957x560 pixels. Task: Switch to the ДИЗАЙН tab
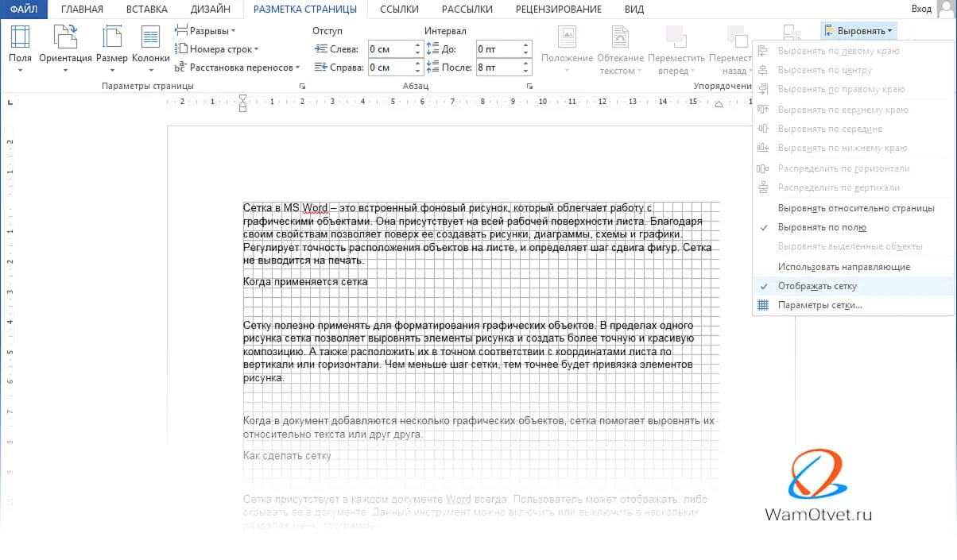coord(211,10)
